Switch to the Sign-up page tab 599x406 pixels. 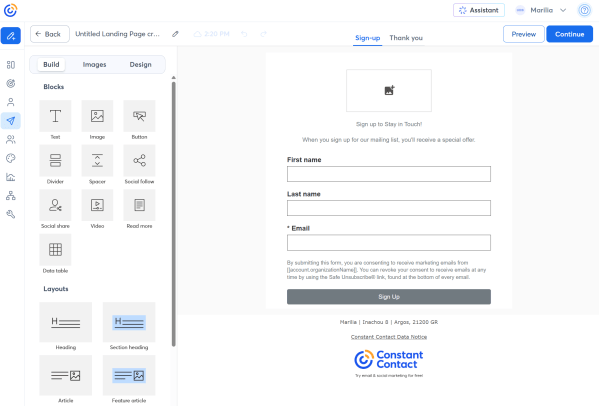click(x=367, y=38)
